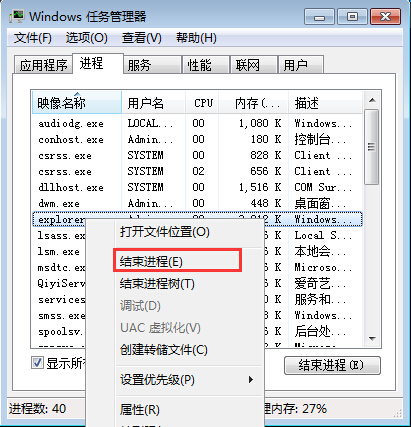
Task: Click the scrollbar up arrow
Action: (x=372, y=100)
